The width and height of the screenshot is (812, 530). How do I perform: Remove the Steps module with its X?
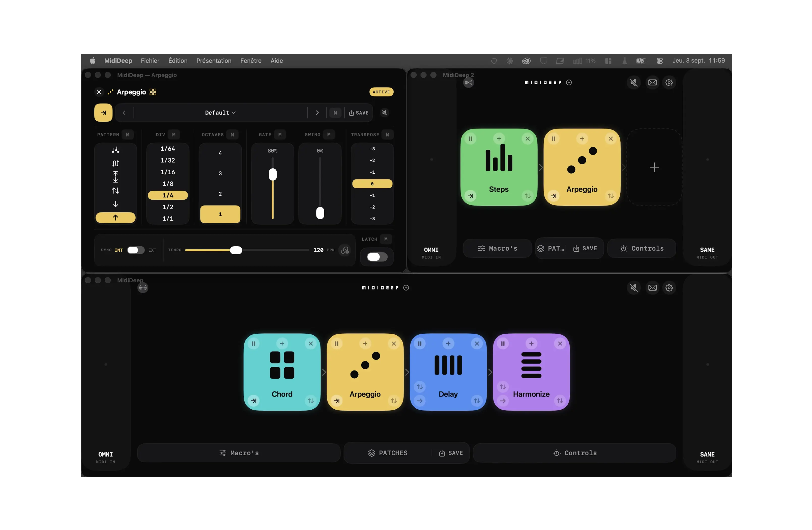pyautogui.click(x=528, y=139)
